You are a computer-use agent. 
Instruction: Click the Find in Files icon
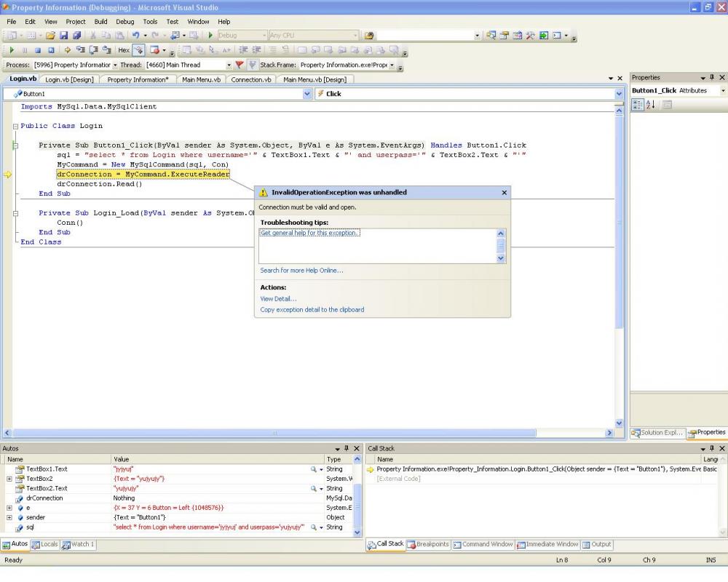369,35
